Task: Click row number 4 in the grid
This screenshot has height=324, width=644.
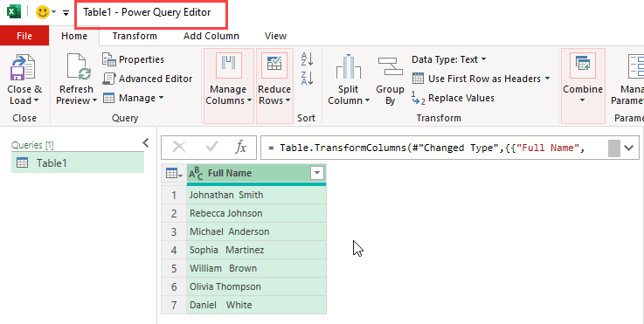Action: (174, 250)
